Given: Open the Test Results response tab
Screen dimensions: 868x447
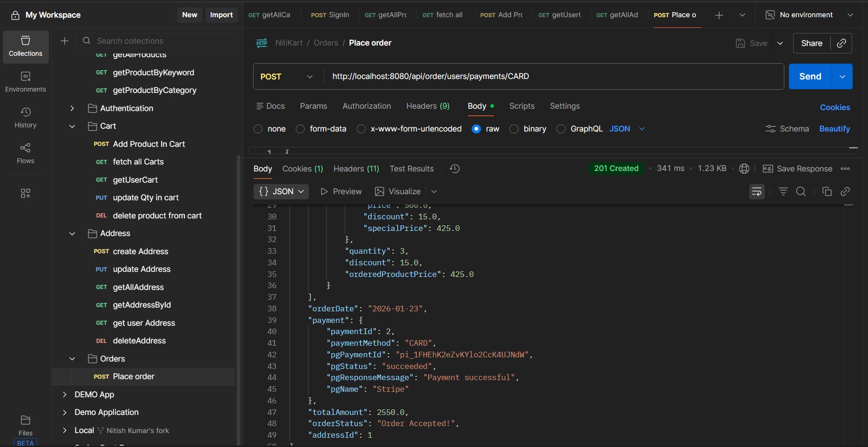Looking at the screenshot, I should 411,169.
